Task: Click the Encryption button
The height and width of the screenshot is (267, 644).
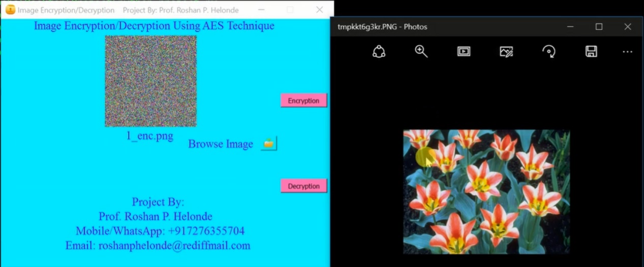Action: click(303, 101)
